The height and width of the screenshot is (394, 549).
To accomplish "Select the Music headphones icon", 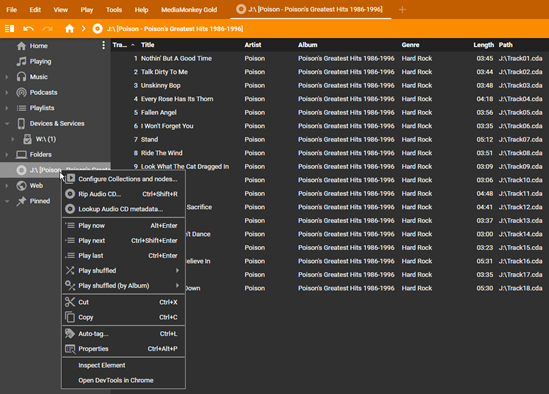I will pos(21,77).
